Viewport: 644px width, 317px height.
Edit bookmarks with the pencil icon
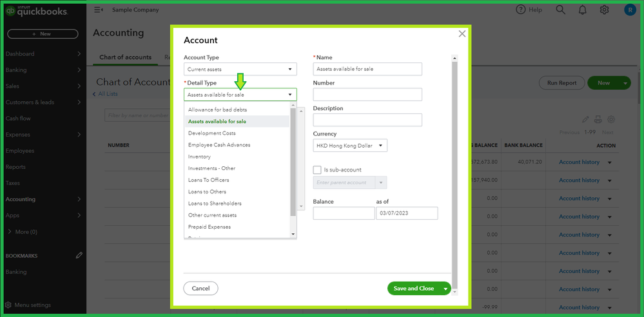coord(79,255)
